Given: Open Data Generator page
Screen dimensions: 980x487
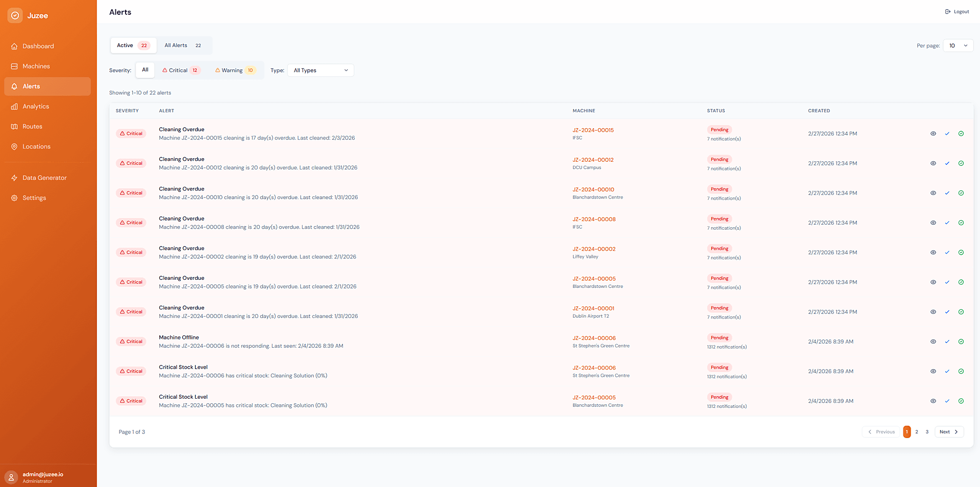Looking at the screenshot, I should 44,178.
